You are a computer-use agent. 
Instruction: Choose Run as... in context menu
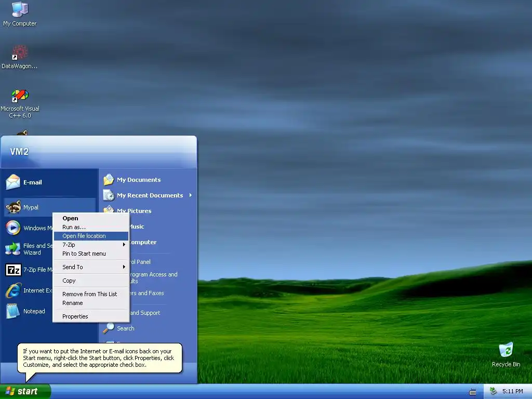coord(91,227)
